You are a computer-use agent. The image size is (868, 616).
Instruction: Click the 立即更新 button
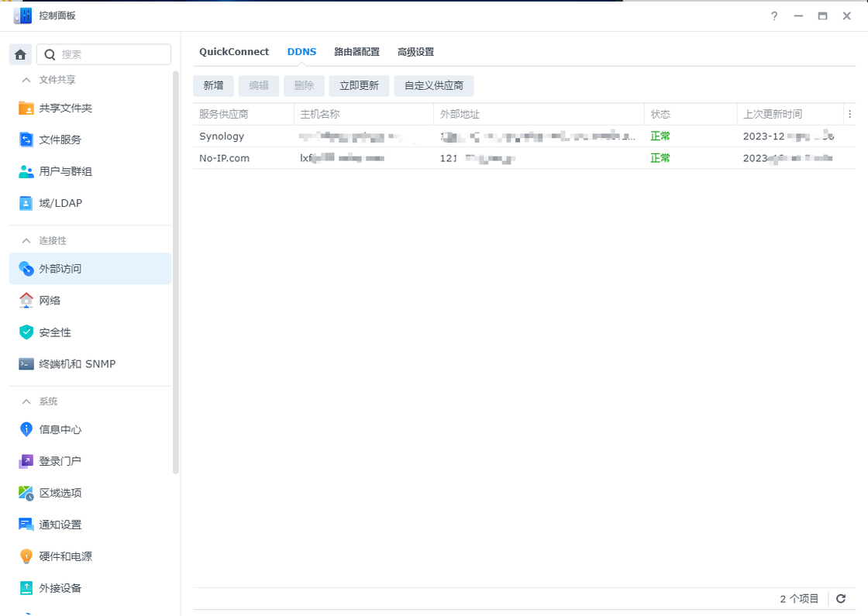(359, 86)
